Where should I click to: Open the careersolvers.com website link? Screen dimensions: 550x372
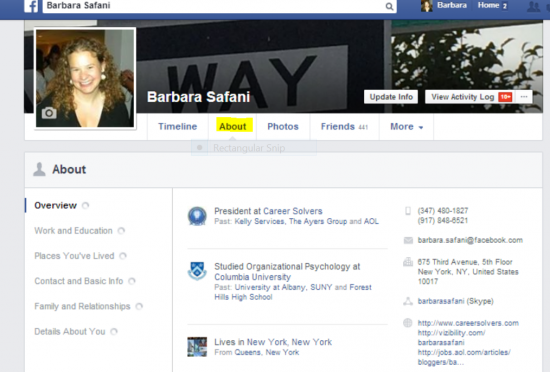[x=468, y=323]
